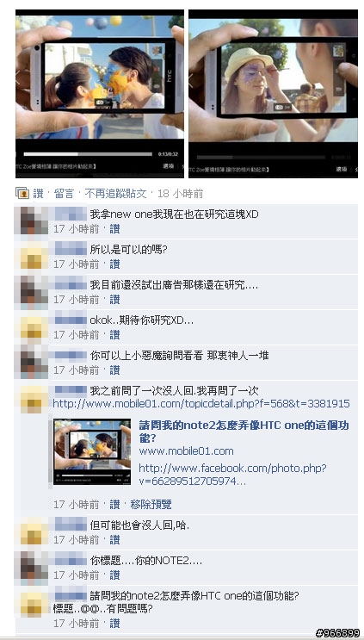Open 選項 under the left video
Image resolution: width=364 pixels, height=640 pixels.
169,166
